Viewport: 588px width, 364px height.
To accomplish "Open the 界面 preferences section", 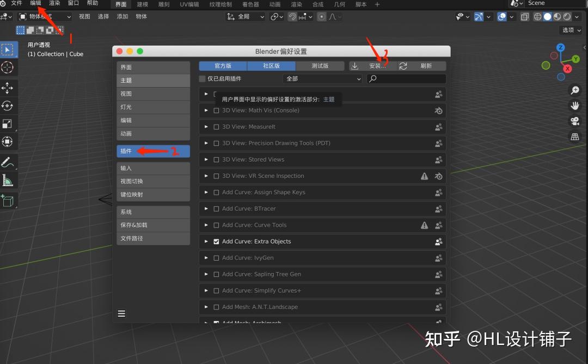I will point(153,67).
